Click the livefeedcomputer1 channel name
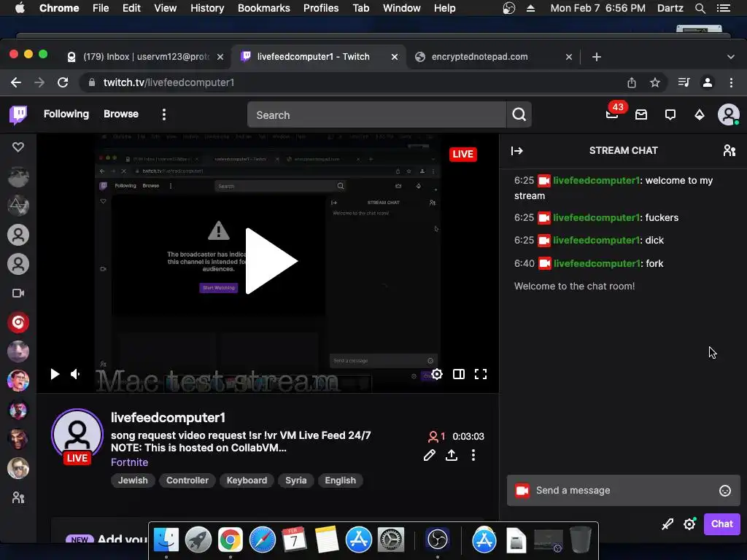 [x=168, y=418]
